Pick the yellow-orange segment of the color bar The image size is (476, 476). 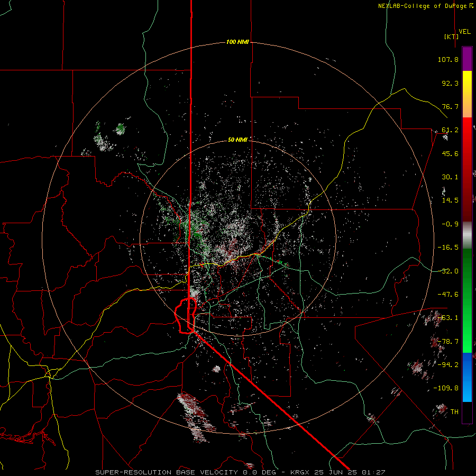click(467, 94)
